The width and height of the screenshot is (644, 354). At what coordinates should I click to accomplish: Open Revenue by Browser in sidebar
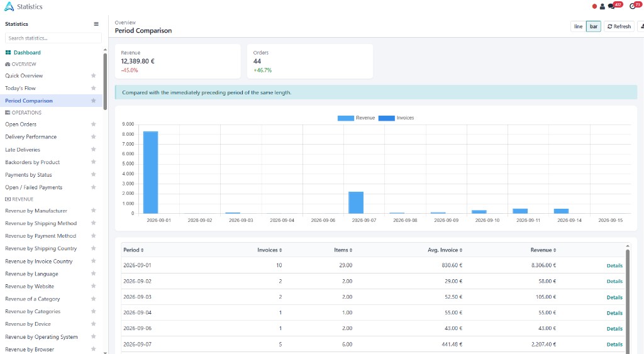(x=30, y=350)
